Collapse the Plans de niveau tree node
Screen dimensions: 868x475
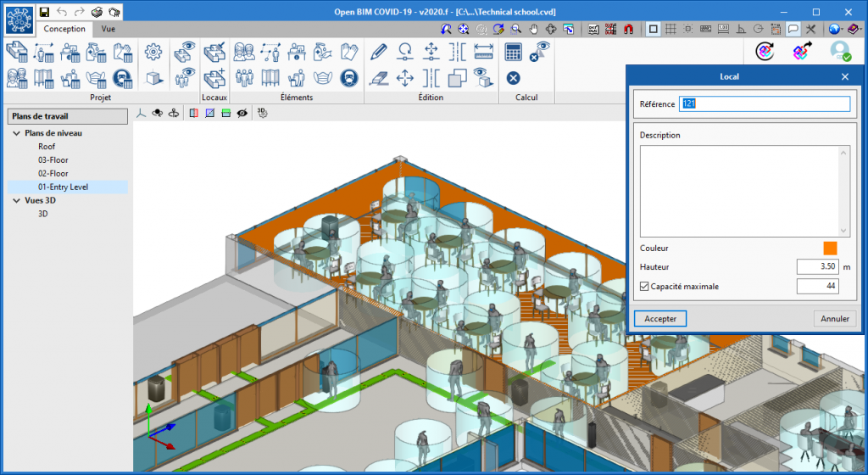coord(17,133)
